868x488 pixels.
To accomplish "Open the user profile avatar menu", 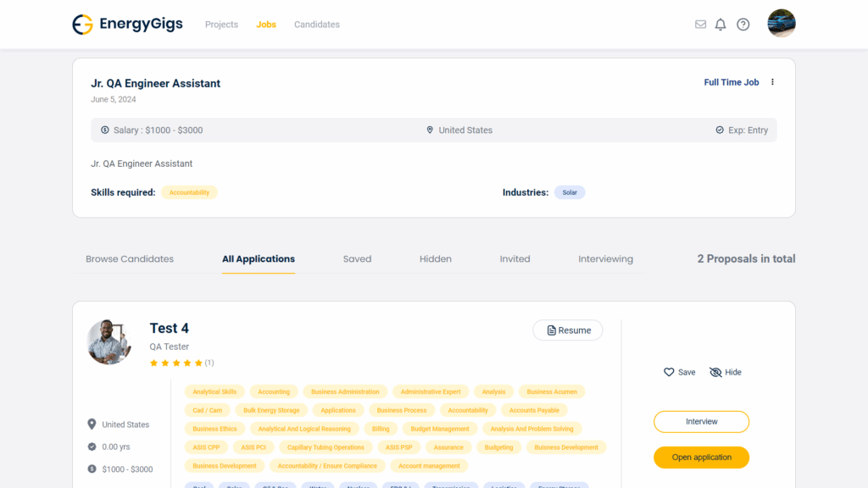I will [781, 24].
